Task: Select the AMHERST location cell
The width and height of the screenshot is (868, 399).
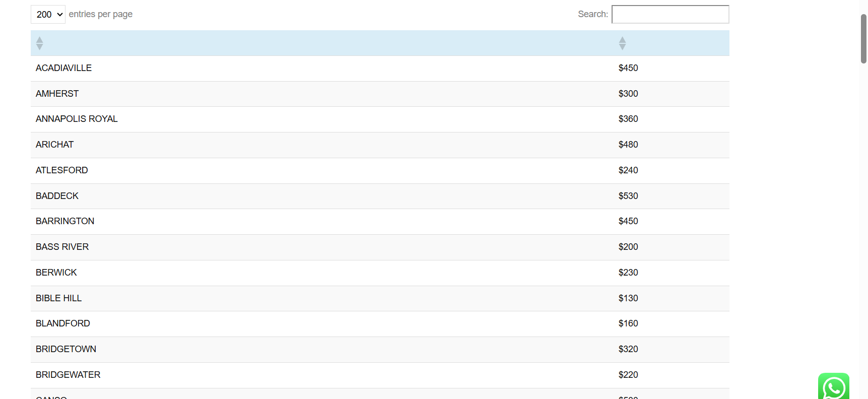Action: [x=57, y=94]
